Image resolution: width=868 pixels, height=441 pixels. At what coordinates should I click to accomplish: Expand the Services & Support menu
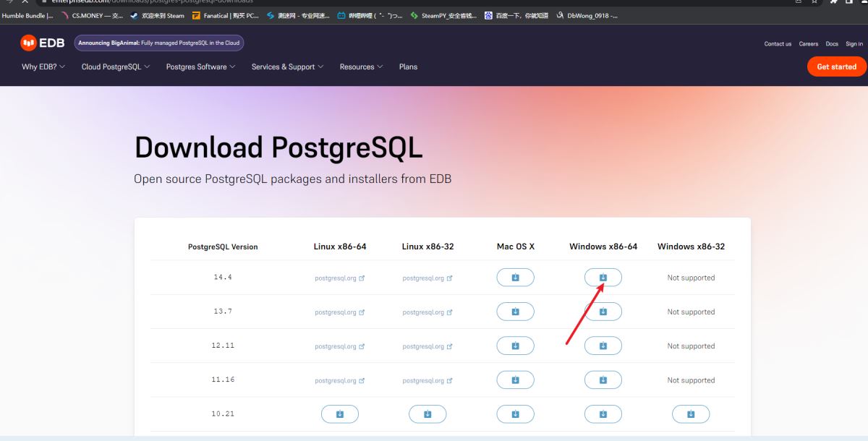(287, 67)
